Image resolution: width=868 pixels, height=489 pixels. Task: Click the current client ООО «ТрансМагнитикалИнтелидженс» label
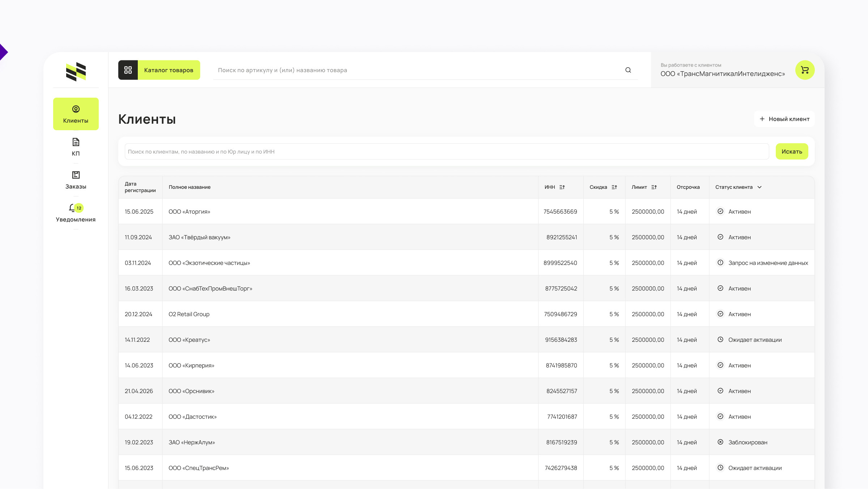click(723, 74)
